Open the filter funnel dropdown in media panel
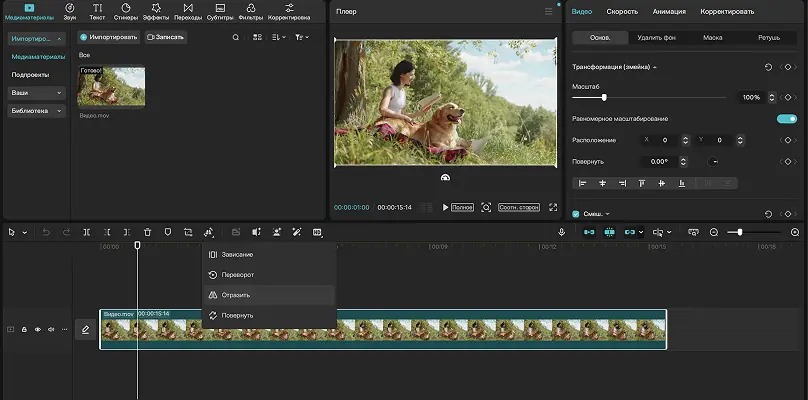The image size is (808, 400). click(302, 37)
